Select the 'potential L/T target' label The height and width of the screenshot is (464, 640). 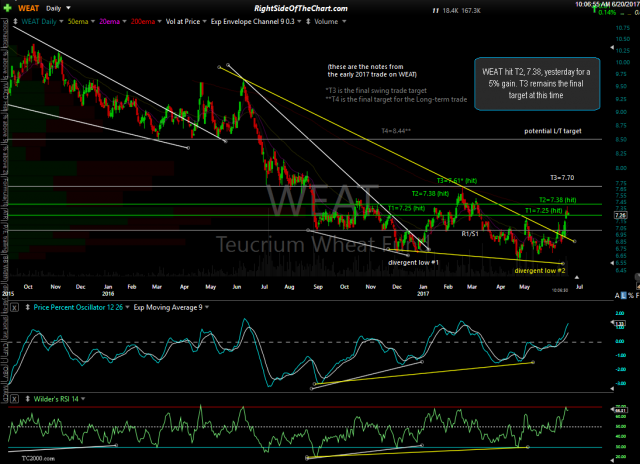coord(553,131)
